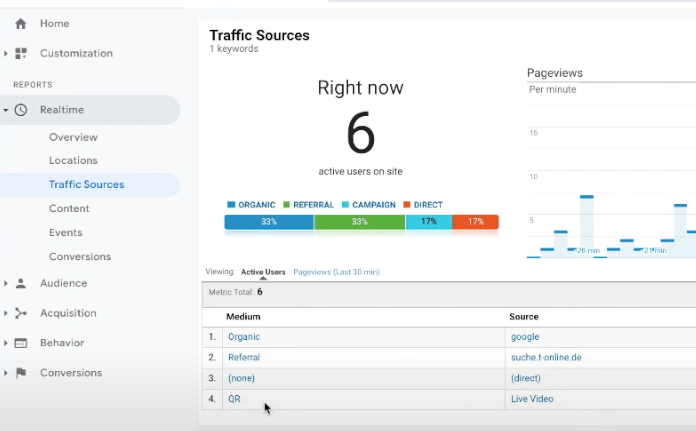696x431 pixels.
Task: Click the Conversions flag icon
Action: point(21,373)
